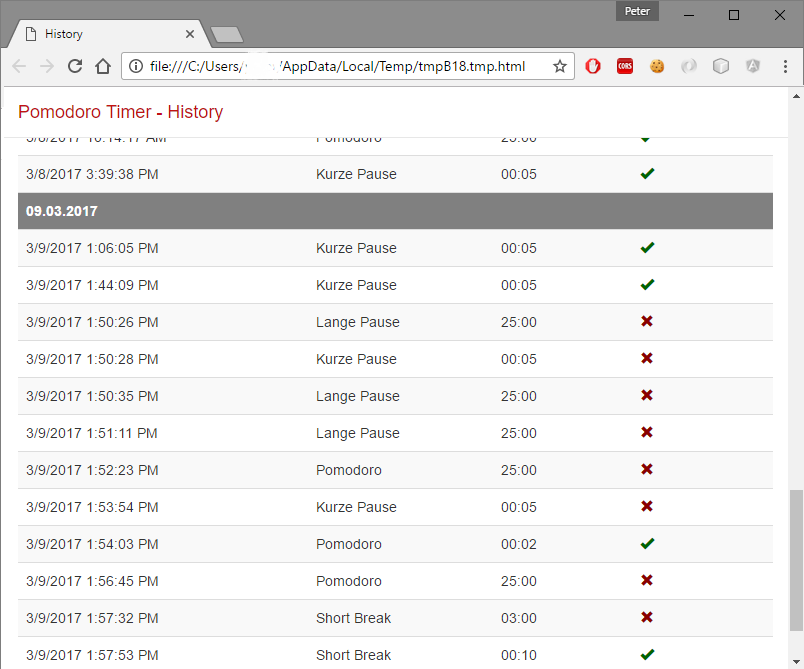This screenshot has width=804, height=669.
Task: Select timestamp 3/8/2017 3:39:38 PM
Action: pos(92,174)
